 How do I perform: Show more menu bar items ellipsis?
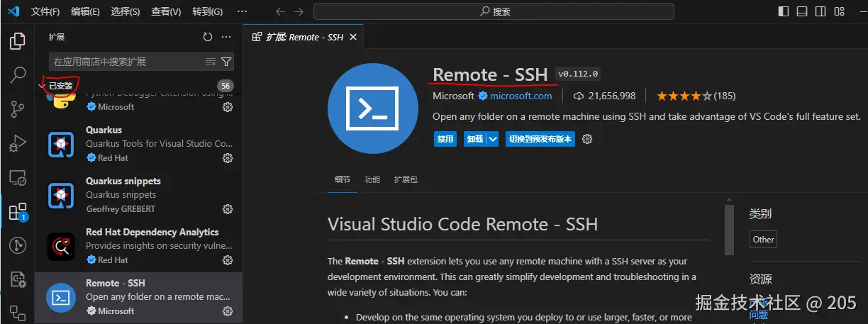coord(242,11)
